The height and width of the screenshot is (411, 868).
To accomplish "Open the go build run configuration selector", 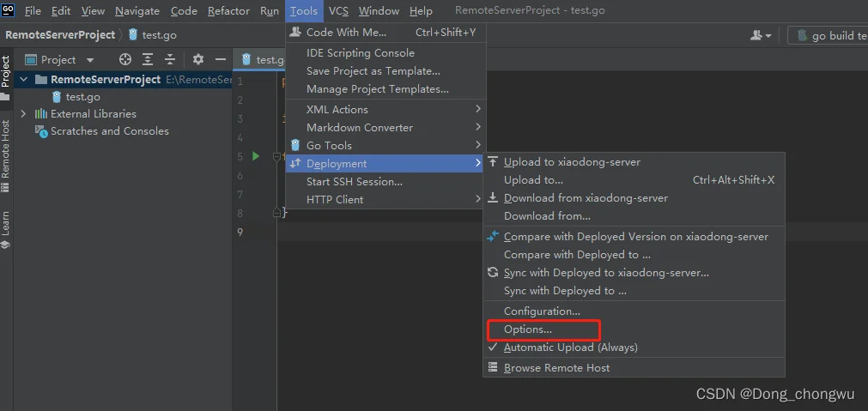I will [829, 35].
